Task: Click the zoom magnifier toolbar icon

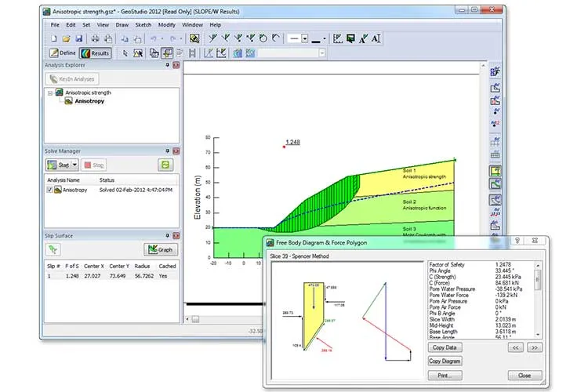Action: coord(194,38)
